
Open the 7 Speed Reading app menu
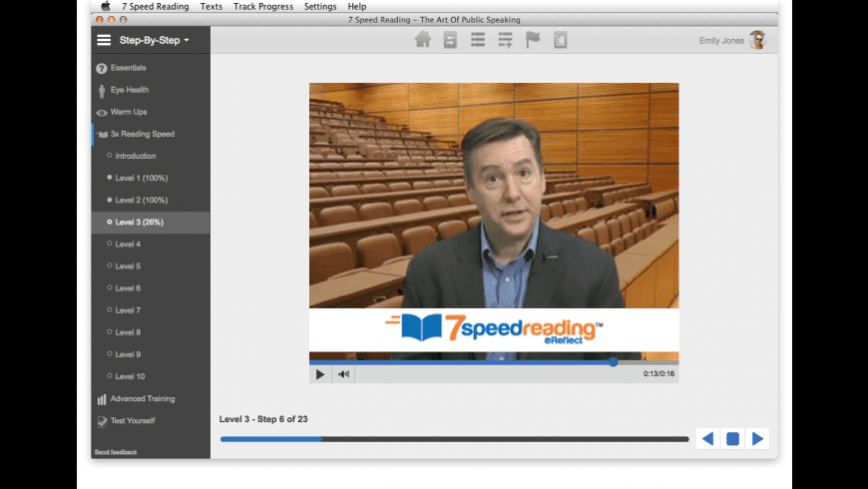pyautogui.click(x=156, y=7)
